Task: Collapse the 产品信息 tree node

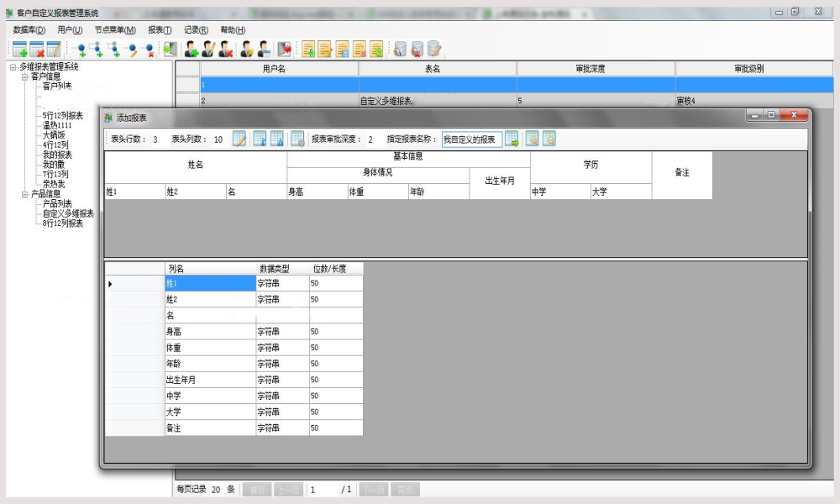Action: pyautogui.click(x=24, y=194)
